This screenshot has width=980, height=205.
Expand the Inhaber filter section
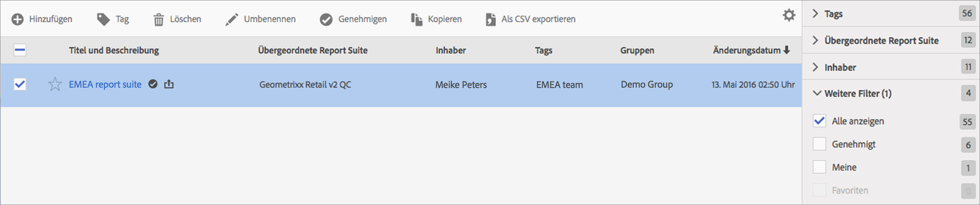[x=815, y=67]
